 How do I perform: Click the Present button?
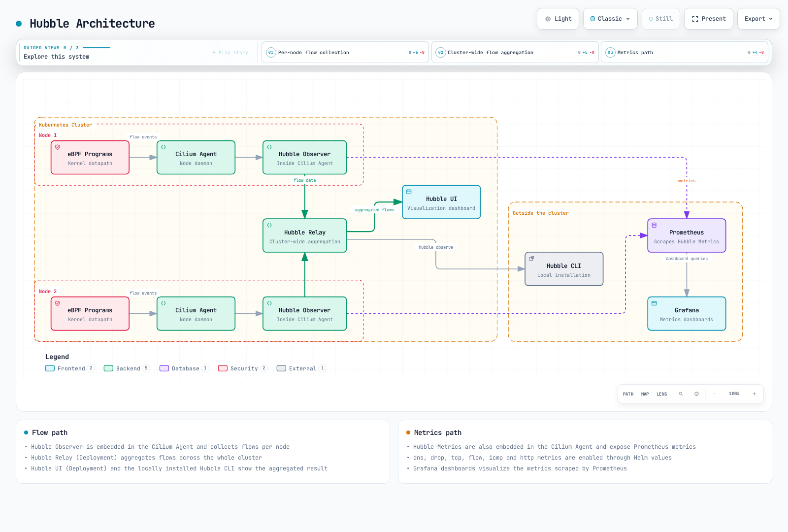pyautogui.click(x=709, y=19)
